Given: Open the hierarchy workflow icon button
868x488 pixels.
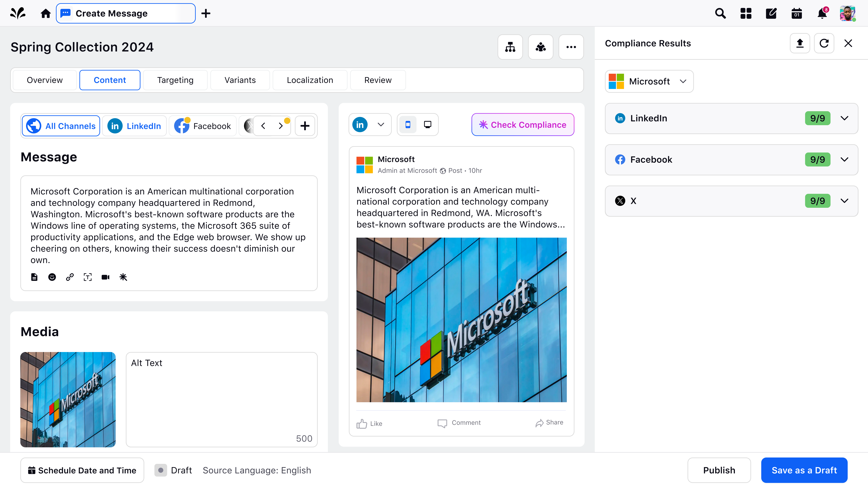Looking at the screenshot, I should (510, 47).
